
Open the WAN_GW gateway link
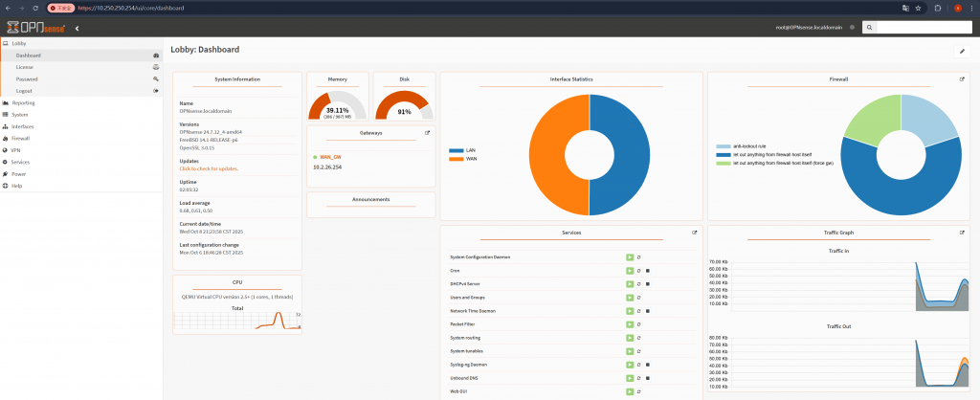point(330,157)
